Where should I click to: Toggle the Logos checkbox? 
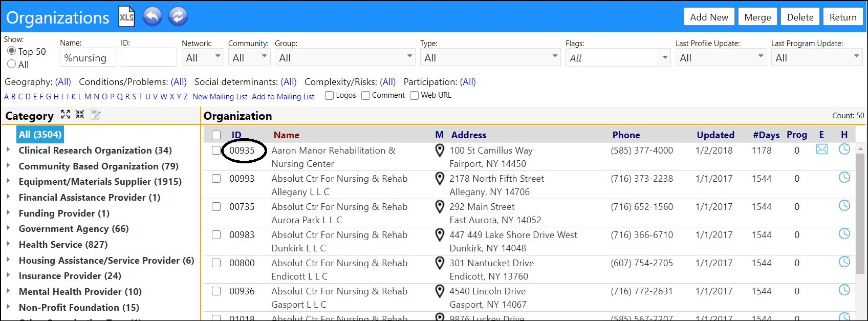pyautogui.click(x=330, y=95)
